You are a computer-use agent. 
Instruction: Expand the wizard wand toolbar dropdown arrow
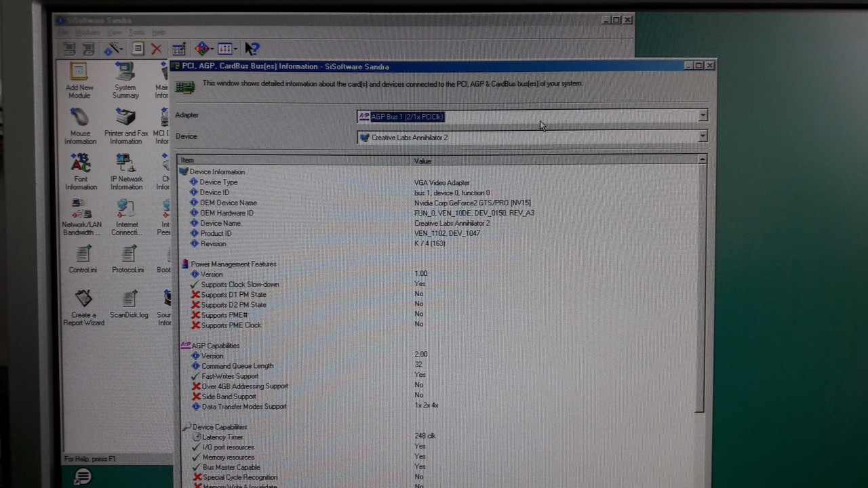(120, 49)
